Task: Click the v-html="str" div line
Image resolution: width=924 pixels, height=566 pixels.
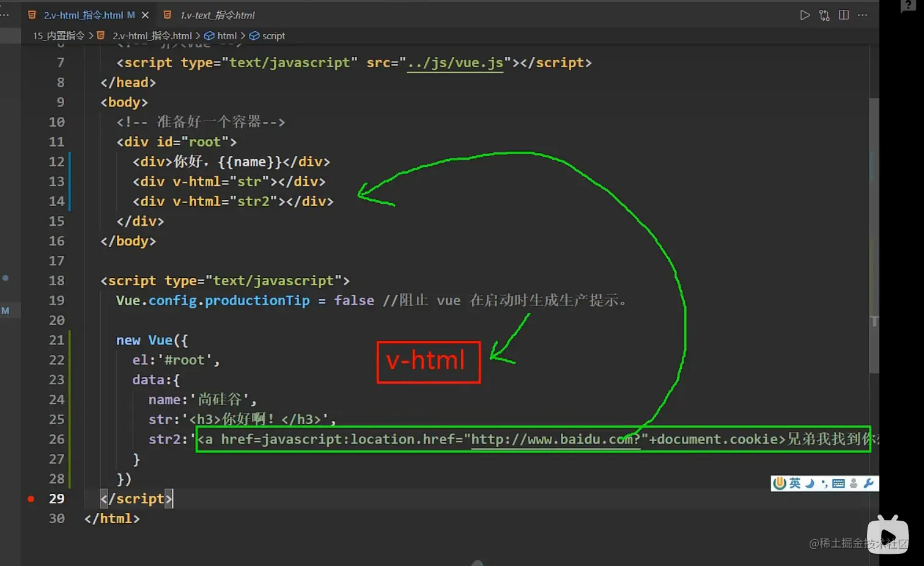Action: click(229, 182)
